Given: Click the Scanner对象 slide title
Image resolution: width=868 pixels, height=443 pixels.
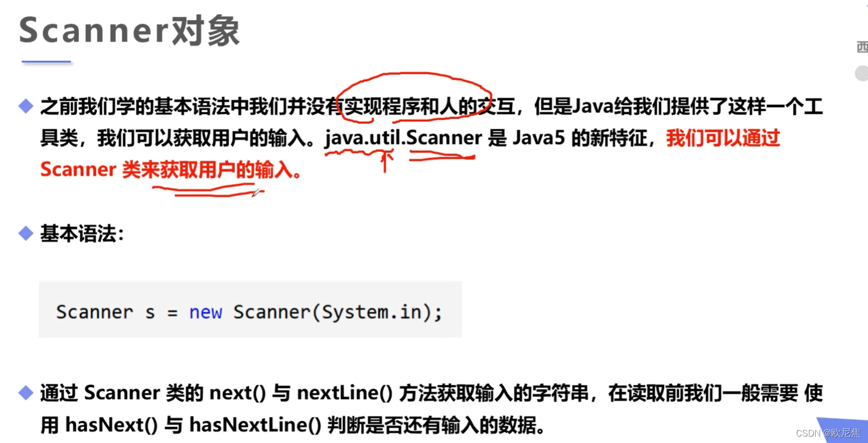Looking at the screenshot, I should click(129, 31).
